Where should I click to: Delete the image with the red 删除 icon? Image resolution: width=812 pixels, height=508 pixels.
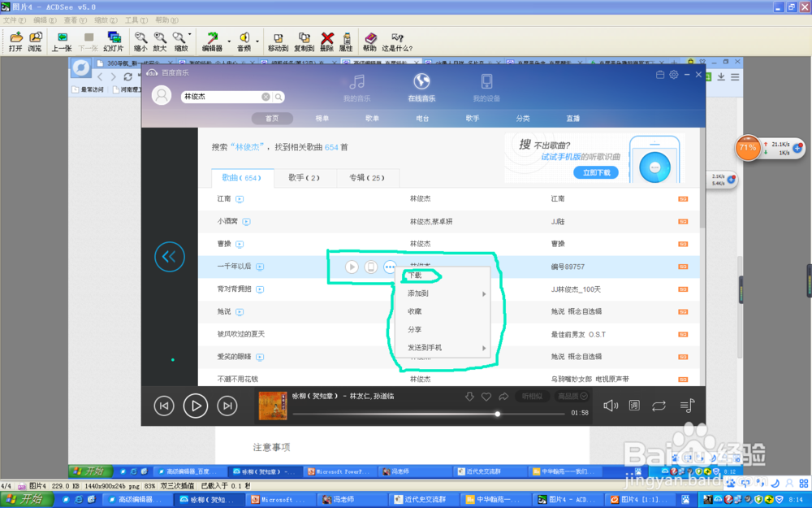326,41
